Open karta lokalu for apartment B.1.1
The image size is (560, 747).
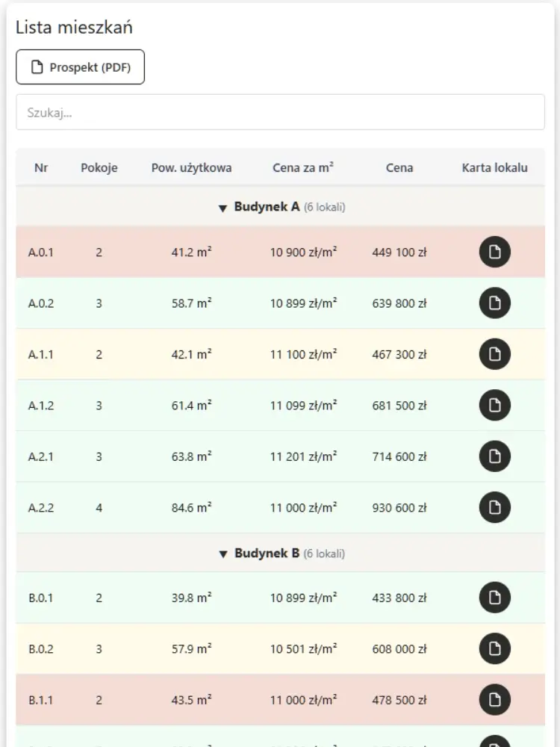[x=495, y=699]
